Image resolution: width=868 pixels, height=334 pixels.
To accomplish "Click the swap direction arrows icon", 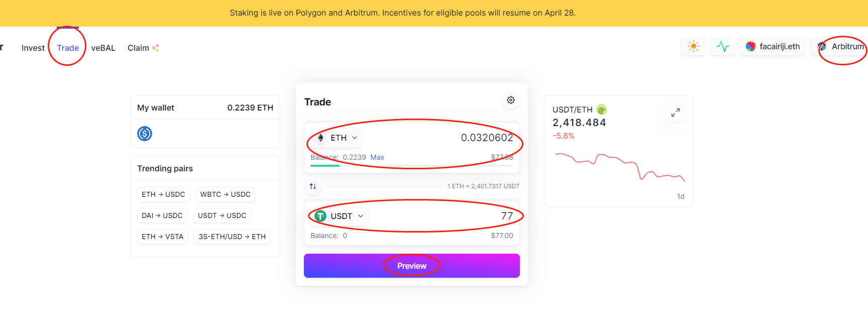I will tap(313, 186).
